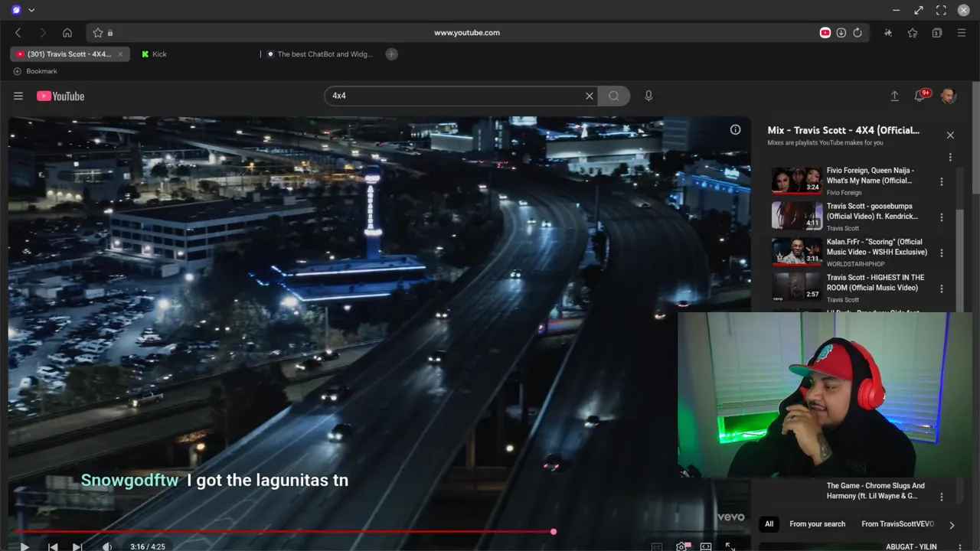Screen dimensions: 980x551
Task: Click the Fivio Foreign channel name
Action: click(844, 193)
